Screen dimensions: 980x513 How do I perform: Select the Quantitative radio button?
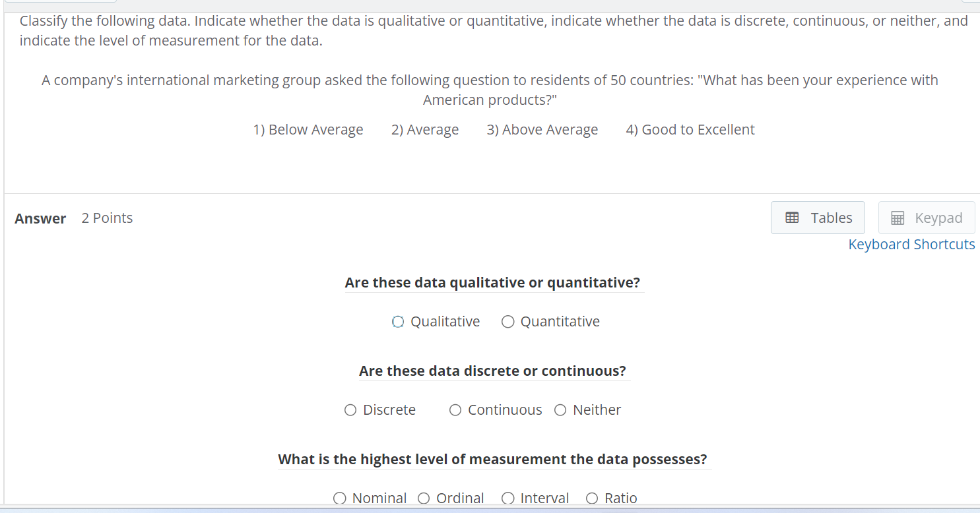(x=507, y=322)
